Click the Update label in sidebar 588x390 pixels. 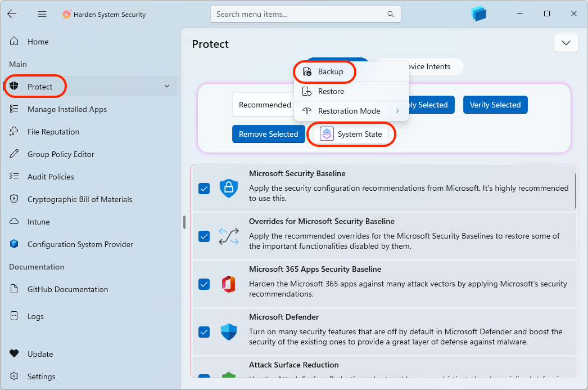pyautogui.click(x=40, y=353)
